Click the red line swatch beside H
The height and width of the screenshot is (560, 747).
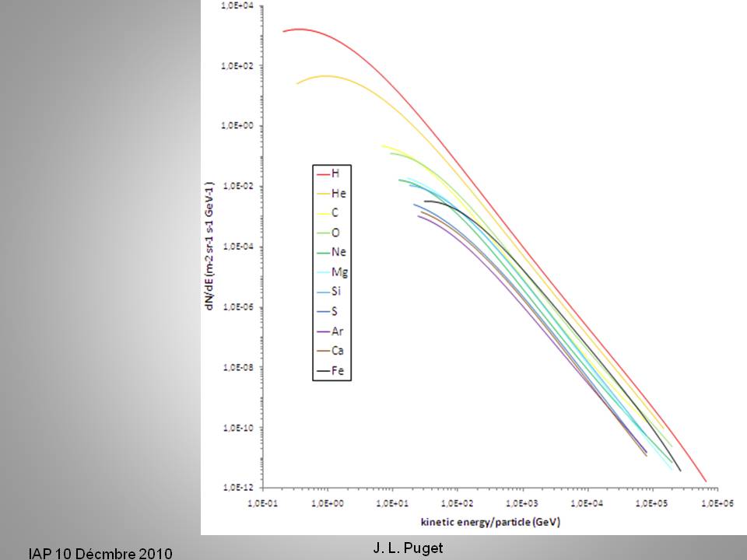coord(322,173)
